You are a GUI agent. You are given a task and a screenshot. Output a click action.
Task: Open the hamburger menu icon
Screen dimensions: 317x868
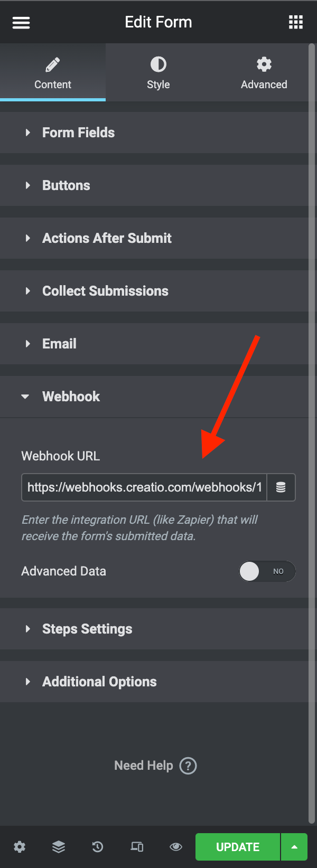[x=21, y=22]
